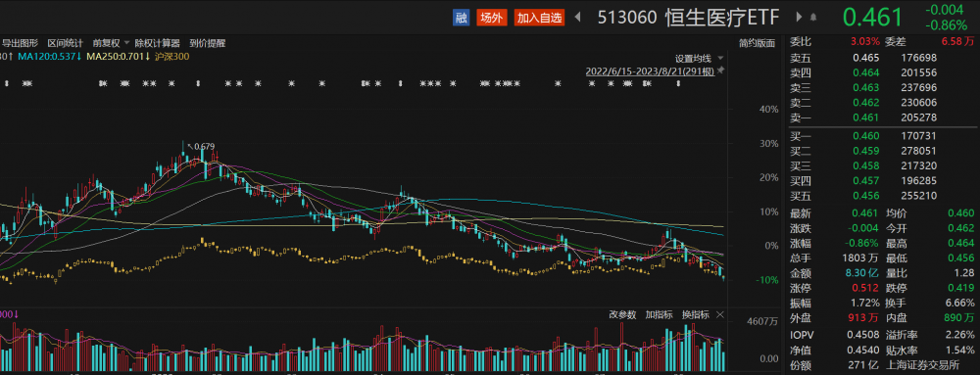Toggle the 沪深300 comparison overlay
The width and height of the screenshot is (980, 375).
tap(171, 57)
